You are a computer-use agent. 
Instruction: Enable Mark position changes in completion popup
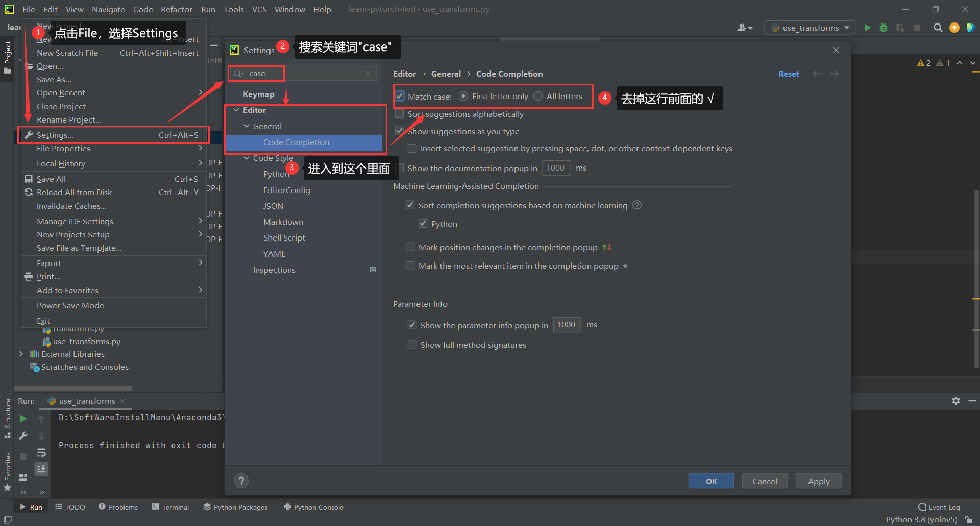410,247
